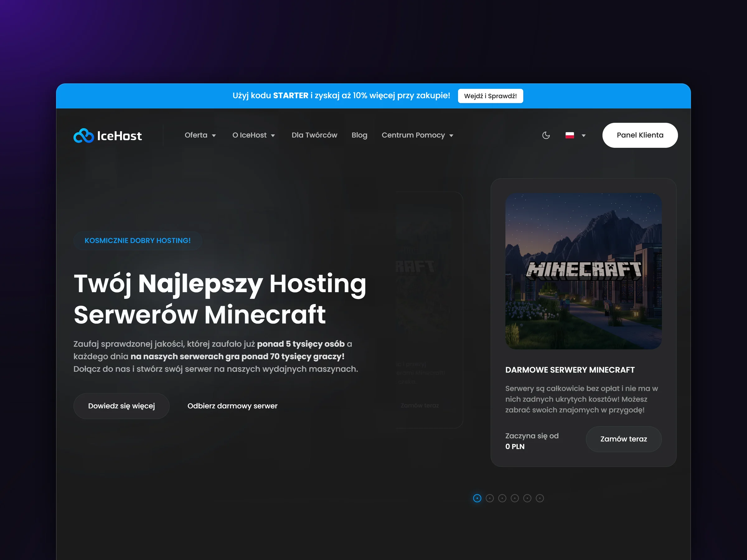Click the Panel Klienta button
Viewport: 747px width, 560px height.
(640, 135)
